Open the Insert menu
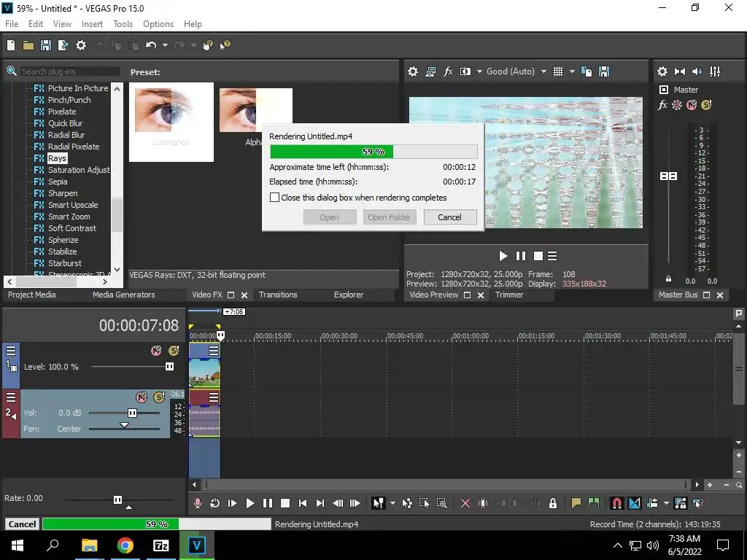Screen dimensions: 747x560 point(92,24)
